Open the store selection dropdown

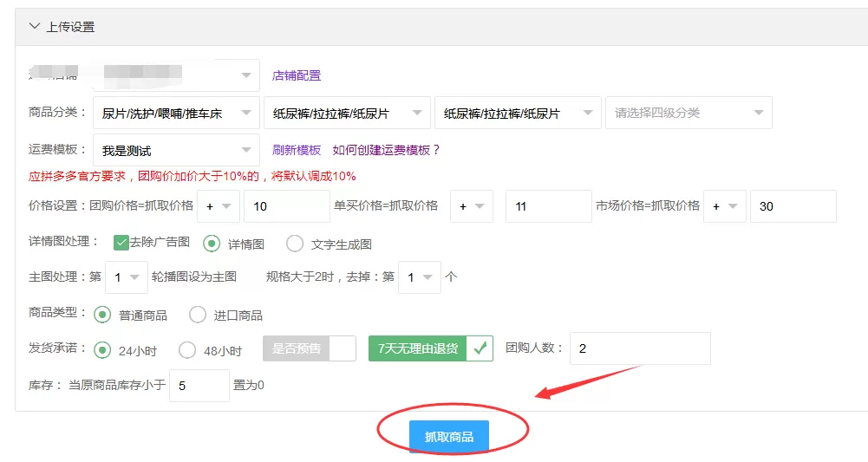(x=176, y=75)
